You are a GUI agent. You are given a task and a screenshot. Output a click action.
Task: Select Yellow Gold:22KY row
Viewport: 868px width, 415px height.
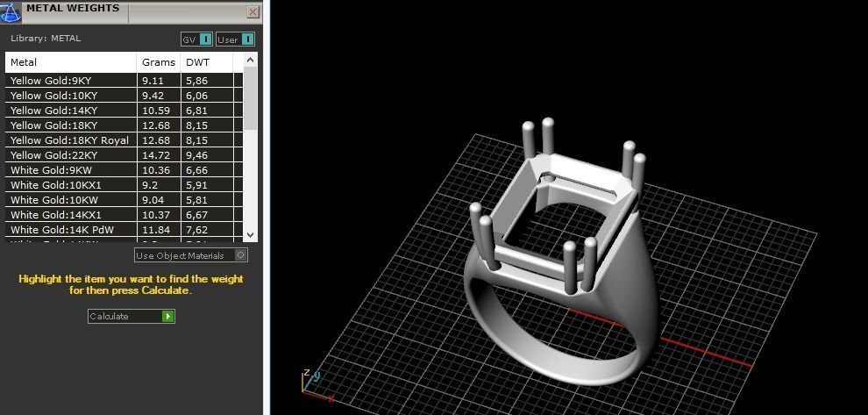point(124,155)
